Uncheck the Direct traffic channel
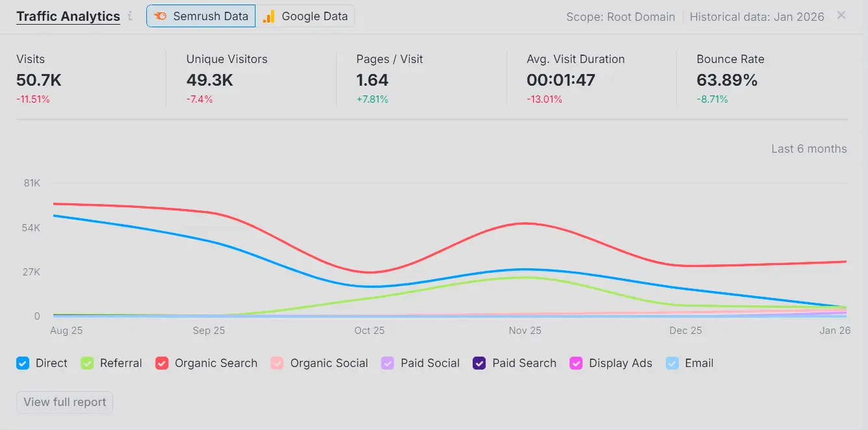Viewport: 868px width, 430px height. (23, 363)
